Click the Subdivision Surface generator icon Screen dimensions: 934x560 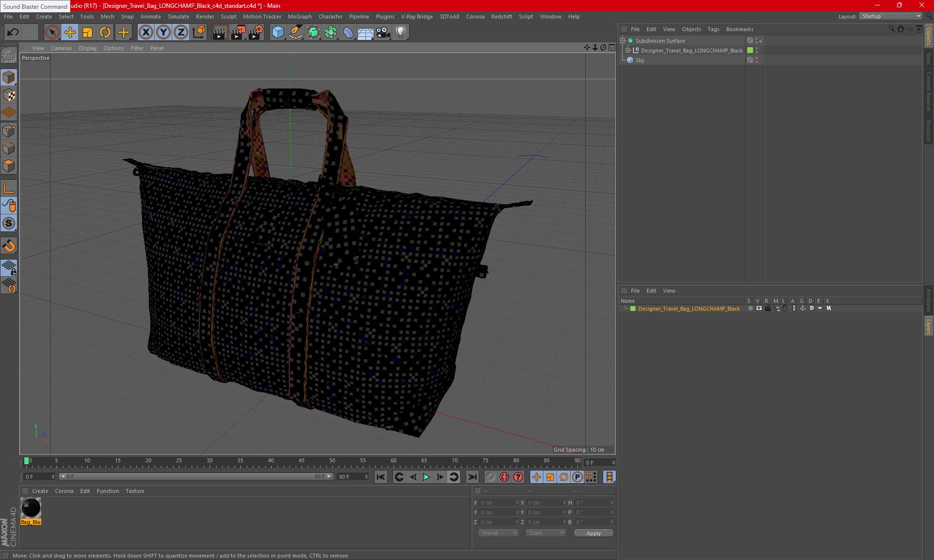(313, 33)
